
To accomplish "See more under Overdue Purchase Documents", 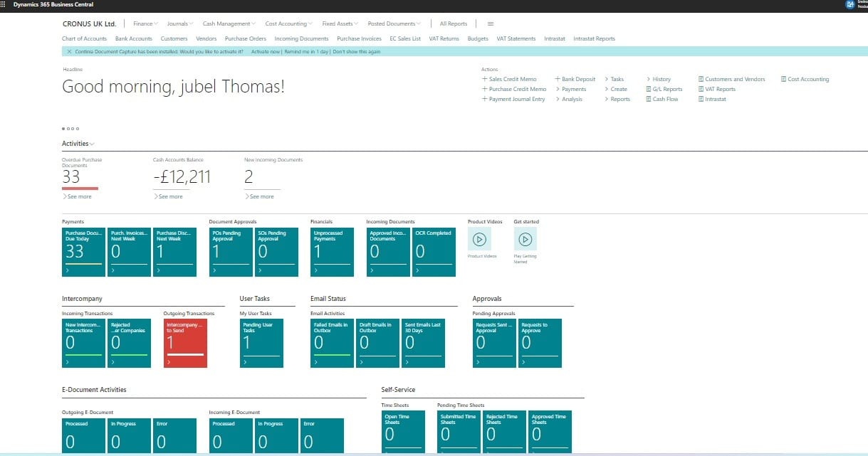I will tap(78, 196).
